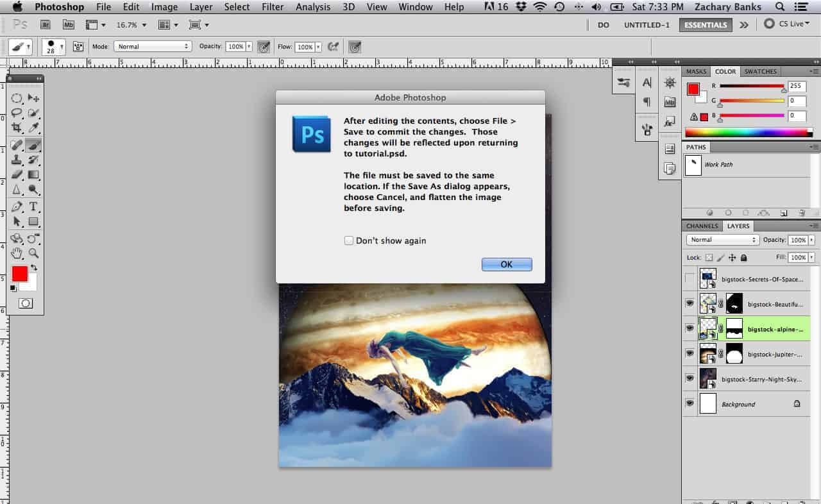Click OK in the Adobe Photoshop dialog
This screenshot has height=504, width=821.
(x=507, y=264)
